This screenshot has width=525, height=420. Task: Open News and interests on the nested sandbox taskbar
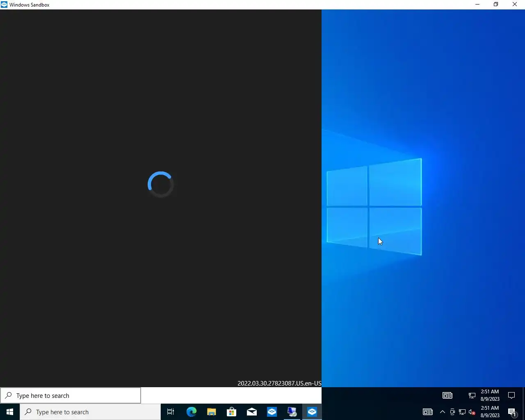click(447, 395)
